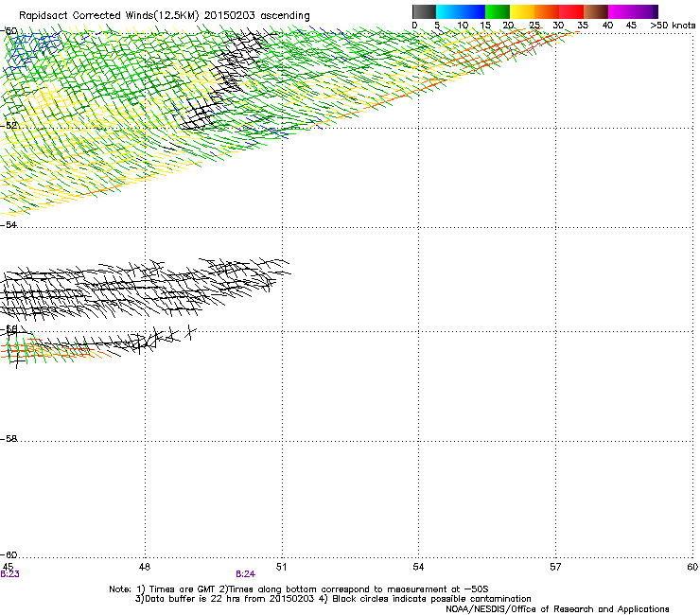Click the brown 35-40 knots legend swatch
This screenshot has height=615, width=700.
pos(596,11)
